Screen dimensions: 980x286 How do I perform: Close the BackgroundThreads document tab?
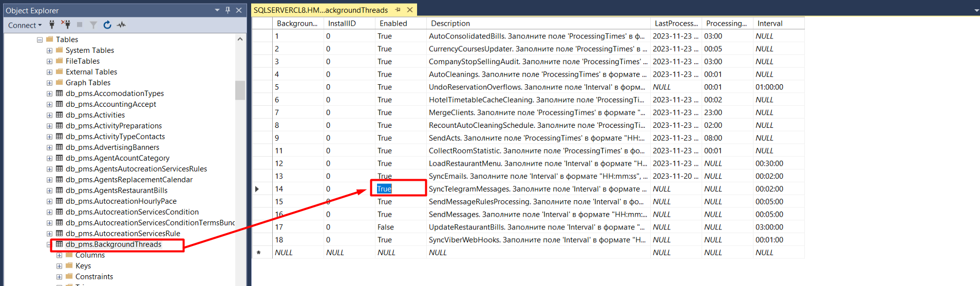(410, 10)
